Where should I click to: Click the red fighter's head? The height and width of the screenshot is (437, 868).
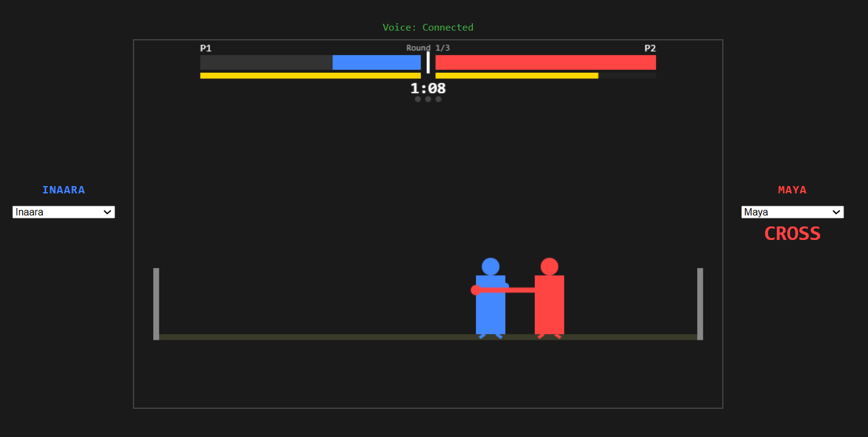click(549, 267)
